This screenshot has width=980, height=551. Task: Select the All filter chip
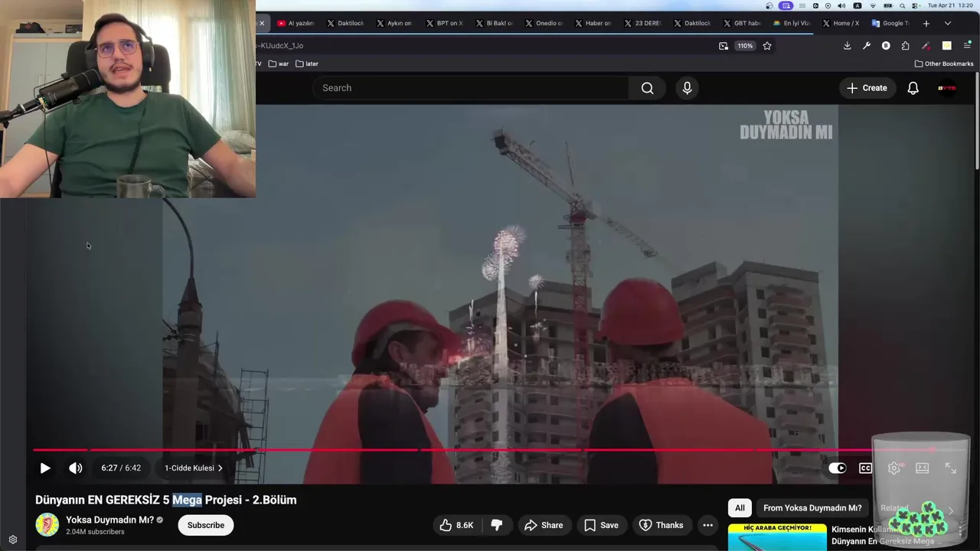740,508
